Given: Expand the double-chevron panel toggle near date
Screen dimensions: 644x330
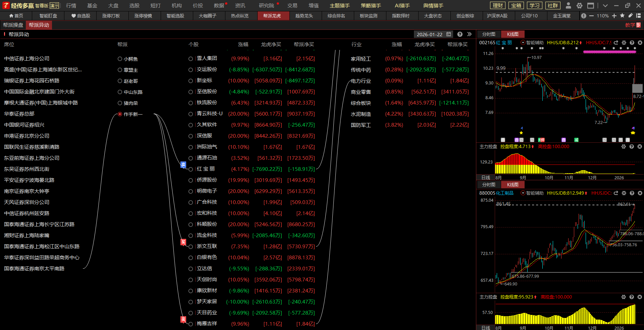Looking at the screenshot, I should 469,34.
